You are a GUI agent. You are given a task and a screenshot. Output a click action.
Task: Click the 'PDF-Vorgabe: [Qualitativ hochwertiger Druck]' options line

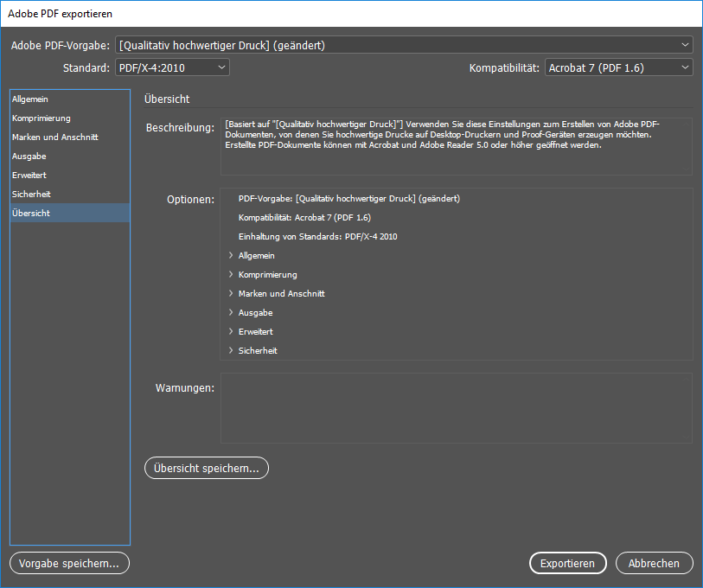click(349, 199)
